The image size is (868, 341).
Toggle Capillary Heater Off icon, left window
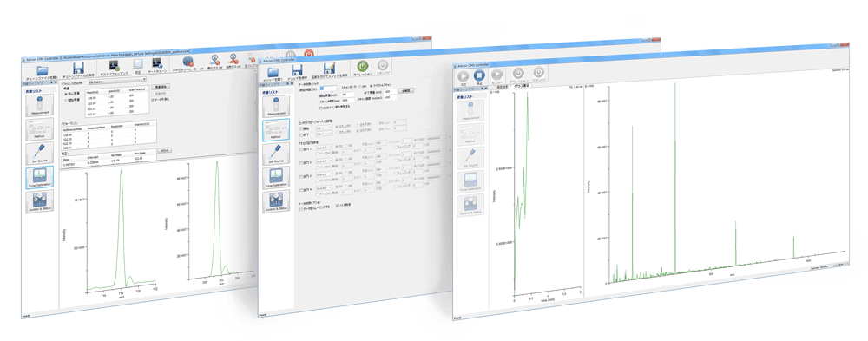187,62
